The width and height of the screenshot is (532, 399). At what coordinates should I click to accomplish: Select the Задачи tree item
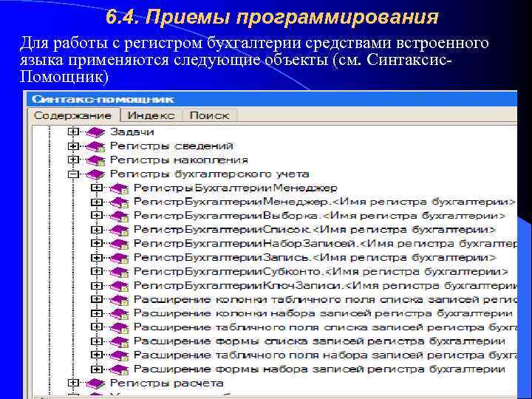[132, 132]
